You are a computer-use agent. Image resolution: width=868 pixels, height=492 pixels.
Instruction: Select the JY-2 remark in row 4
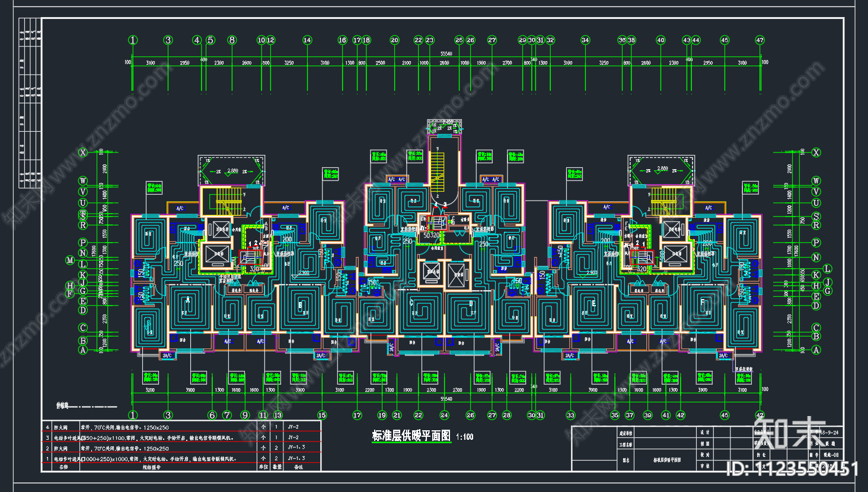293,427
